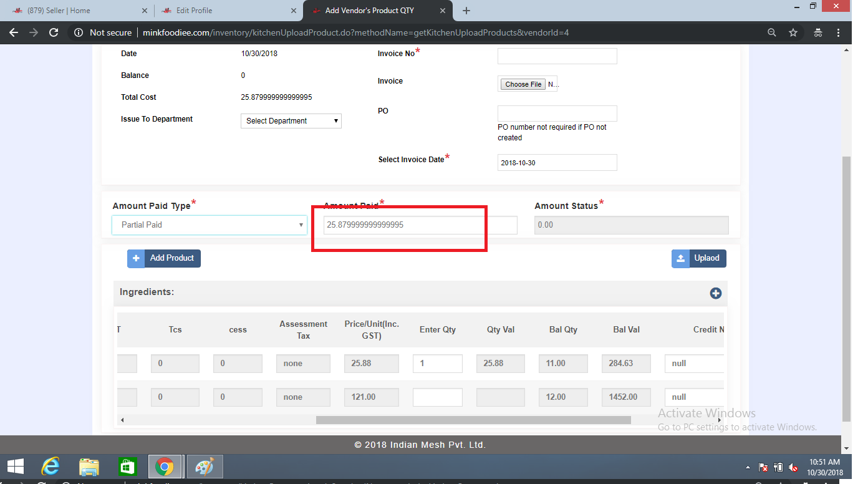This screenshot has height=484, width=868.
Task: Click the Total Cost value 25.879999999999995
Action: point(276,97)
